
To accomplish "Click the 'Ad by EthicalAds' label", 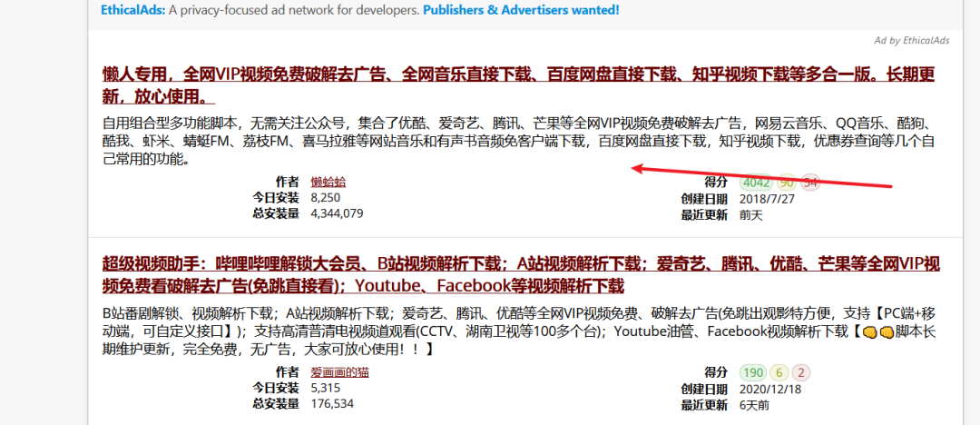I will click(x=911, y=41).
